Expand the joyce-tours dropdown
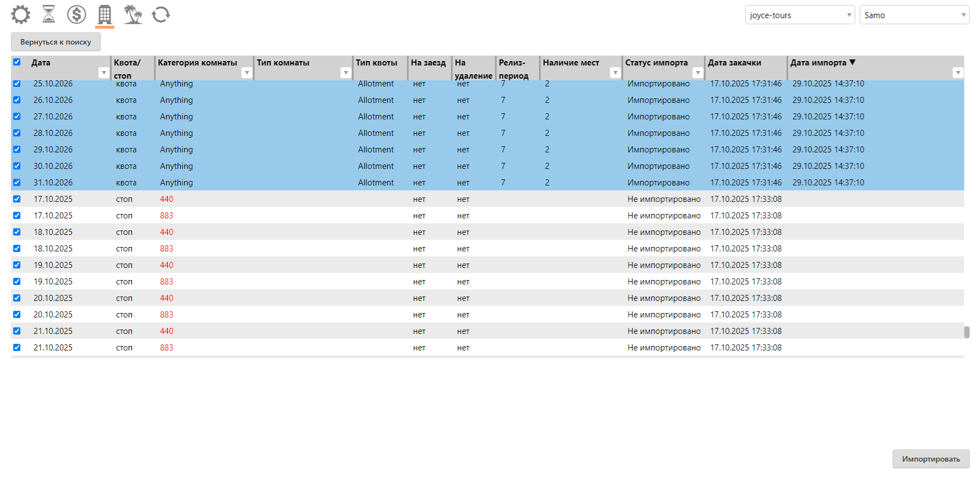The height and width of the screenshot is (477, 980). tap(800, 15)
